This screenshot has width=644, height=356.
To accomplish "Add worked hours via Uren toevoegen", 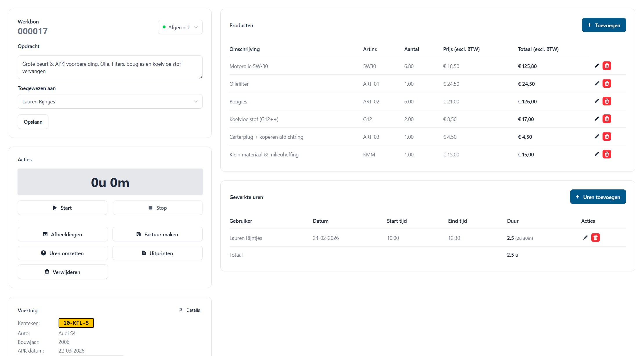I will 598,196.
